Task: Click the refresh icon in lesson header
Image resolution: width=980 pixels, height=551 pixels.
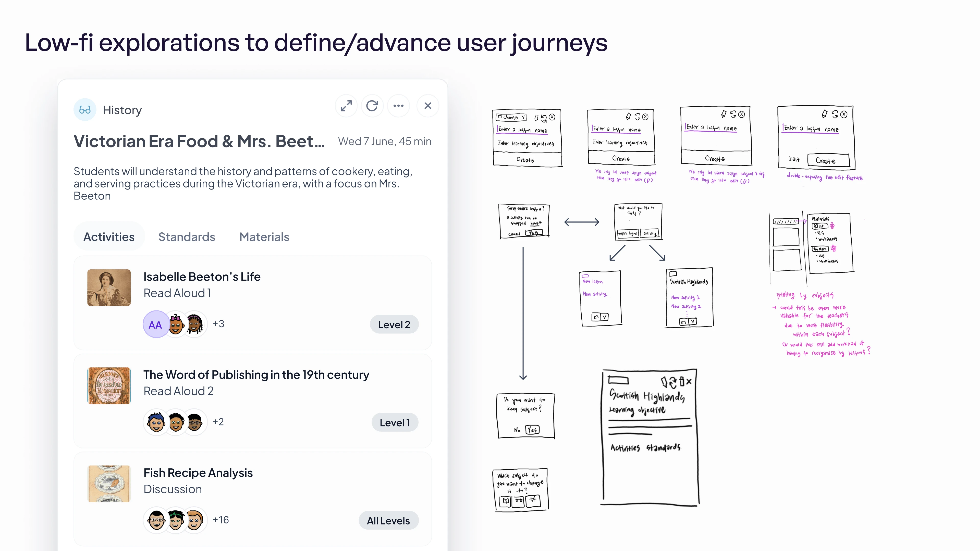Action: tap(372, 106)
